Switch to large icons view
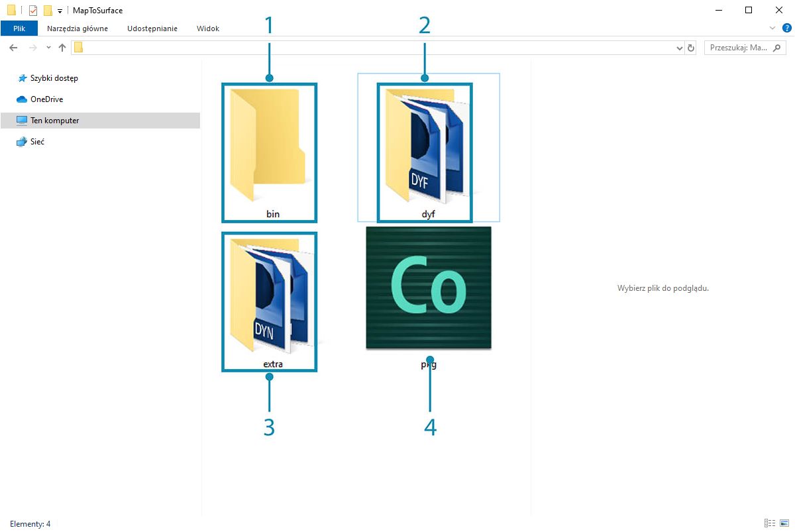The image size is (795, 532). point(784,523)
